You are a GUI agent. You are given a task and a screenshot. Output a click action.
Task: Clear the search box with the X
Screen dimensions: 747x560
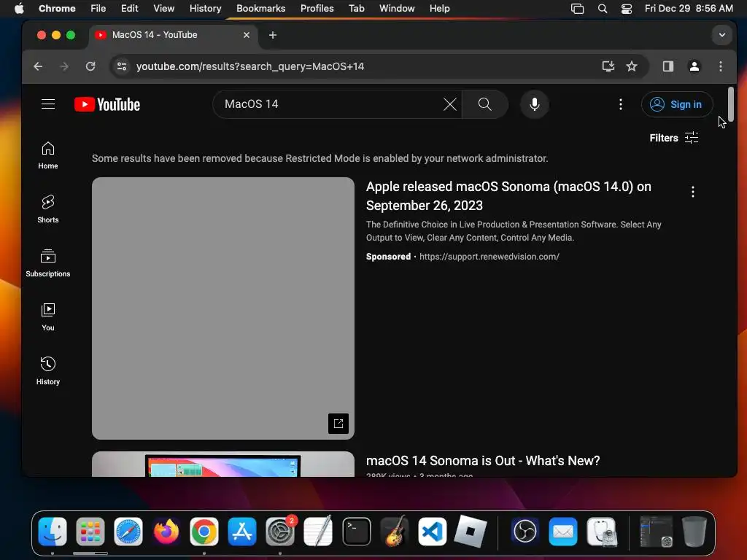click(x=449, y=104)
